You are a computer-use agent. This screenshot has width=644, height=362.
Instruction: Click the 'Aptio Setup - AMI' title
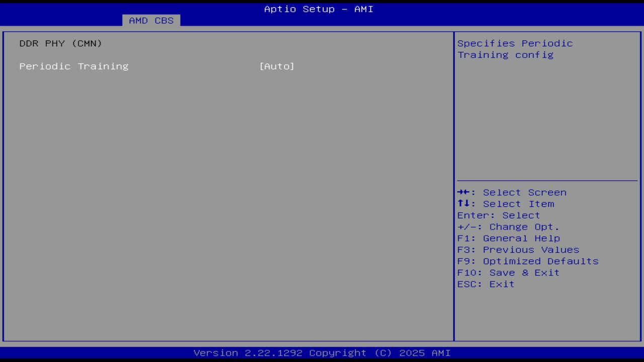(x=319, y=9)
